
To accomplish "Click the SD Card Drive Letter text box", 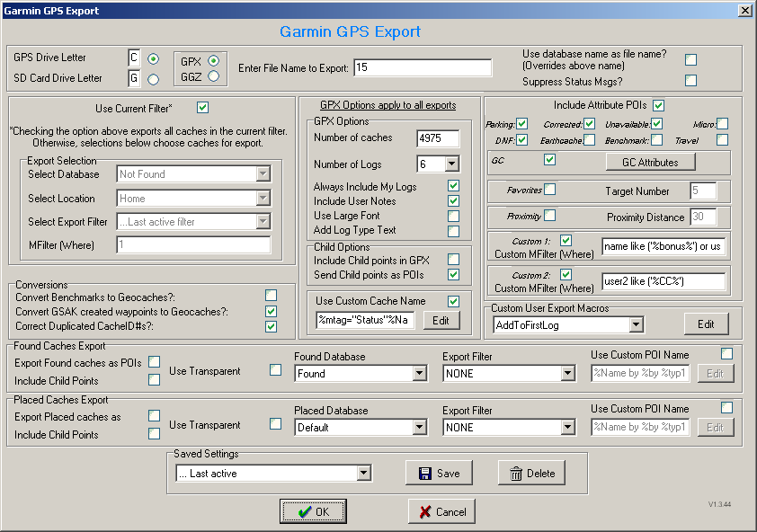I will click(x=134, y=78).
